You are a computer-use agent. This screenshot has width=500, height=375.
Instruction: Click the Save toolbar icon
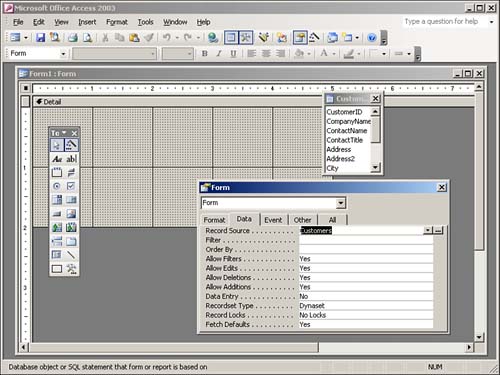[x=40, y=37]
